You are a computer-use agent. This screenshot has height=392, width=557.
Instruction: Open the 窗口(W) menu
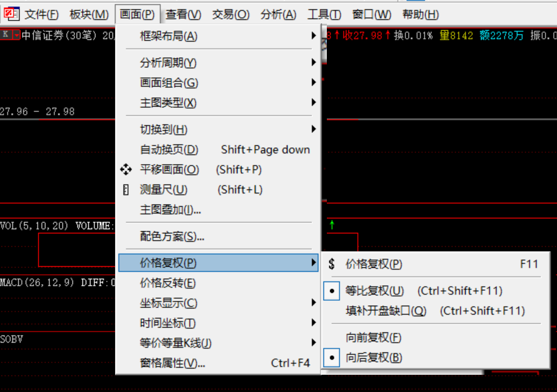371,14
